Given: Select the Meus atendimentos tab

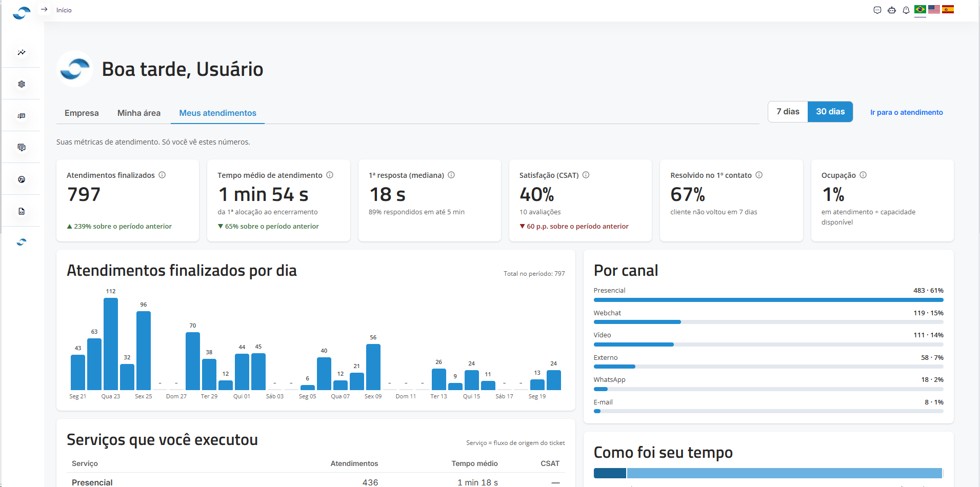Looking at the screenshot, I should click(x=217, y=113).
